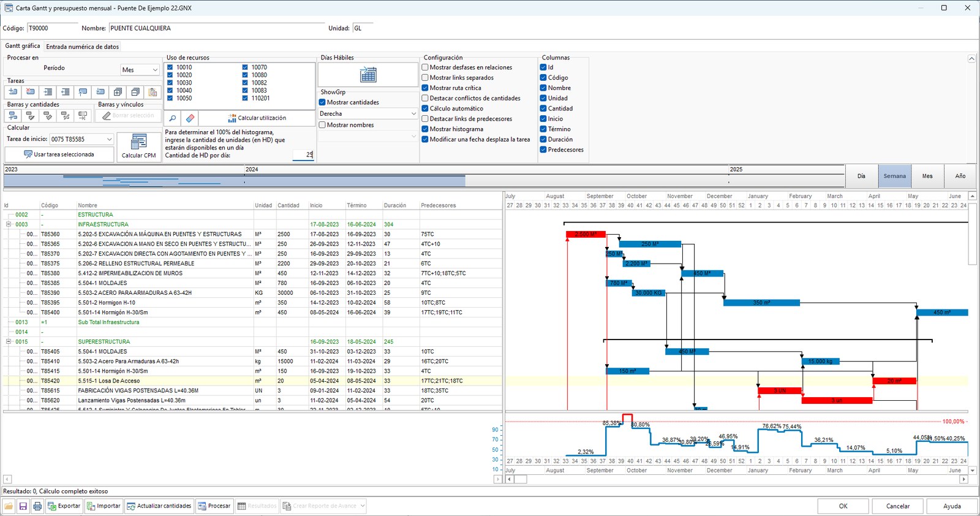Click the add task icon under Tareas
980x516 pixels.
click(x=13, y=92)
